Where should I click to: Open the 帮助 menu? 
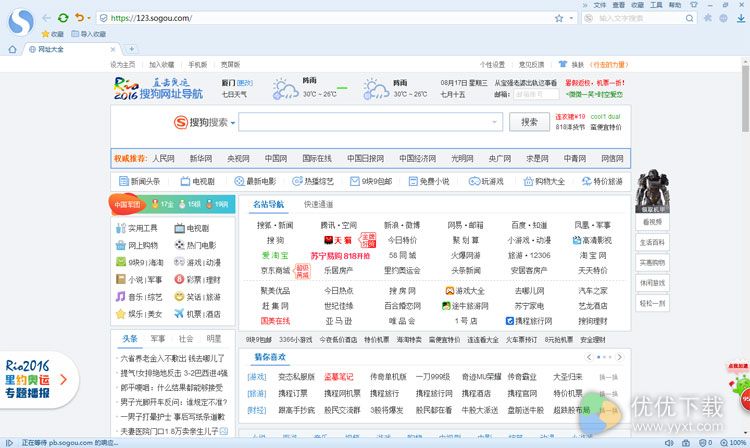tap(675, 5)
